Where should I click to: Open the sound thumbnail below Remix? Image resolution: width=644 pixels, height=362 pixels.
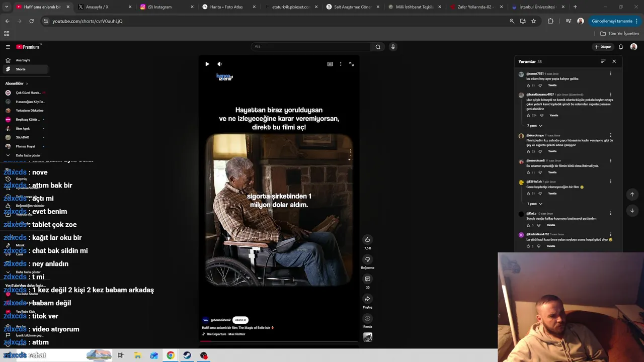point(368,337)
